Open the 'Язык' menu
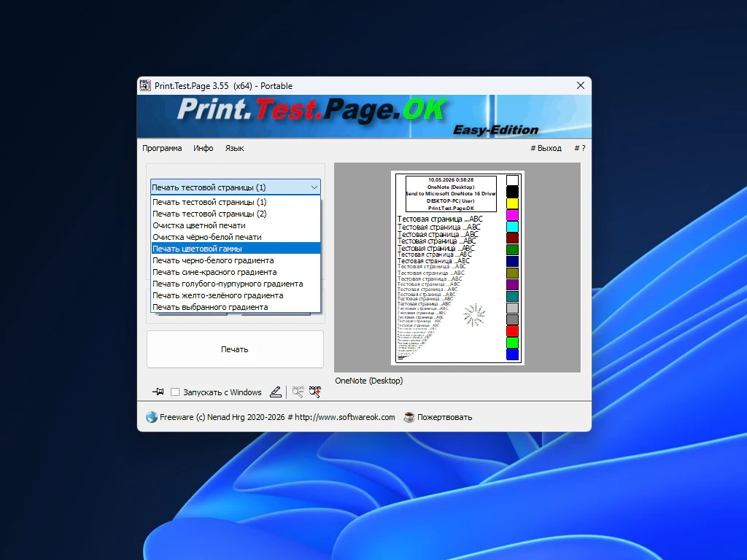The width and height of the screenshot is (747, 560). coord(234,148)
